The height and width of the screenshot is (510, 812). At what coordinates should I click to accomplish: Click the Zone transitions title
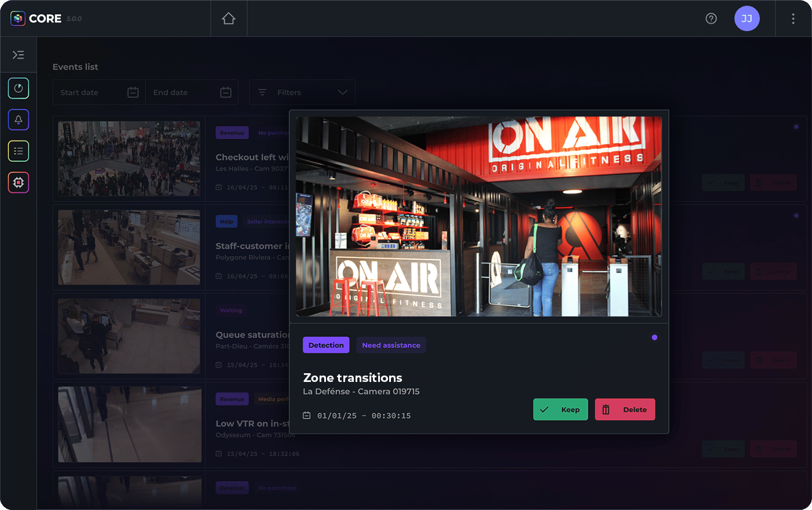(353, 378)
